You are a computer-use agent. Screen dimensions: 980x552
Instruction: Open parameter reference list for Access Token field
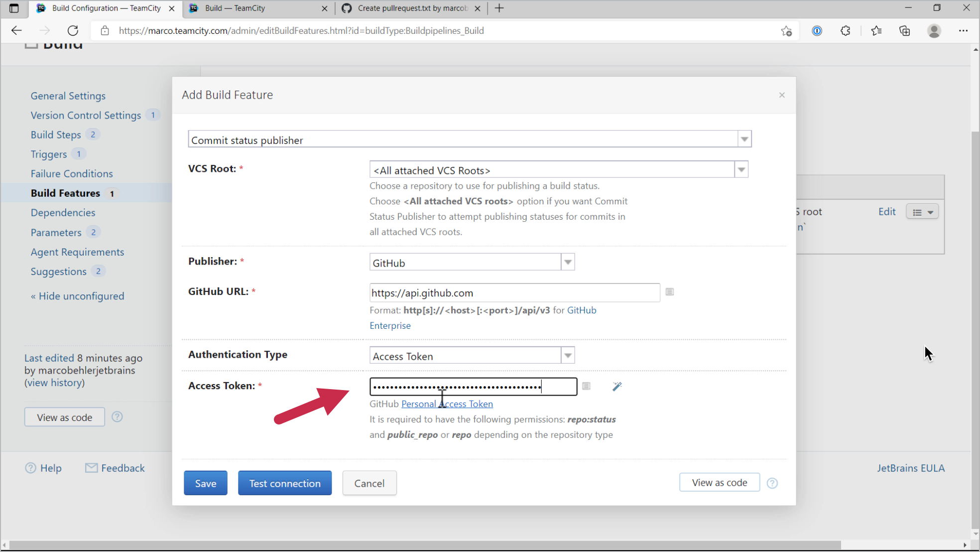(x=586, y=386)
